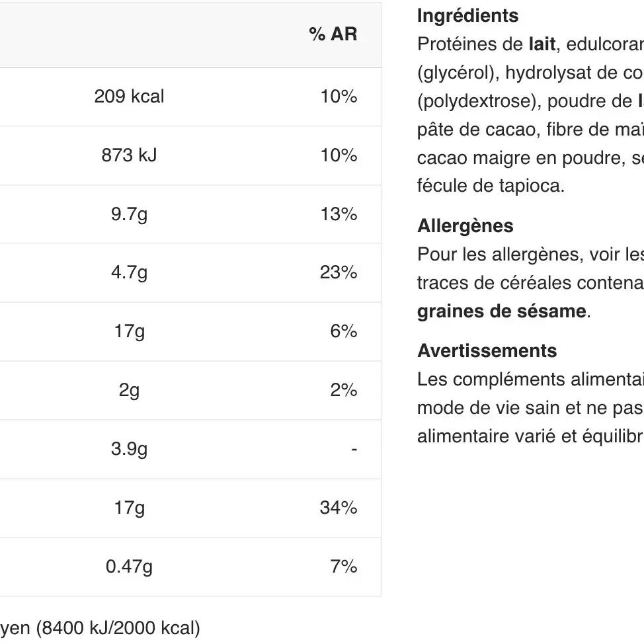Screen dimensions: 644x644
Task: Click the bold 'lait' word in the ingredients
Action: 542,44
